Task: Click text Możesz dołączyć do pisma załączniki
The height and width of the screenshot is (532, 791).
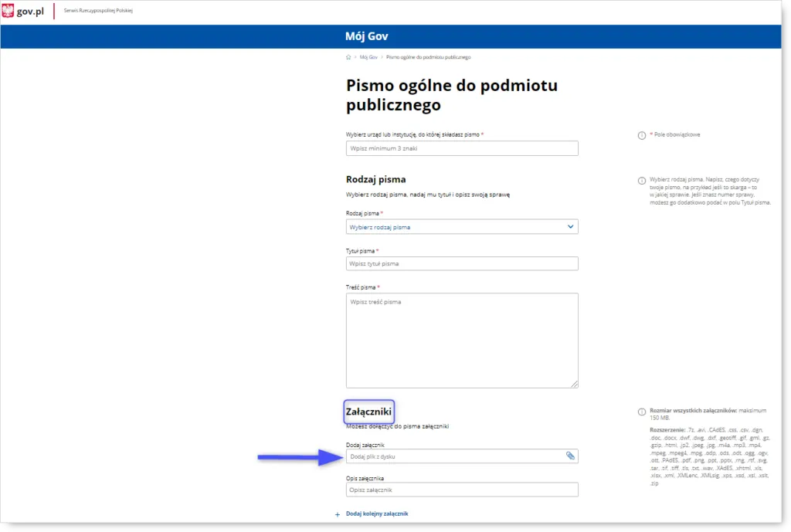Action: pos(398,426)
